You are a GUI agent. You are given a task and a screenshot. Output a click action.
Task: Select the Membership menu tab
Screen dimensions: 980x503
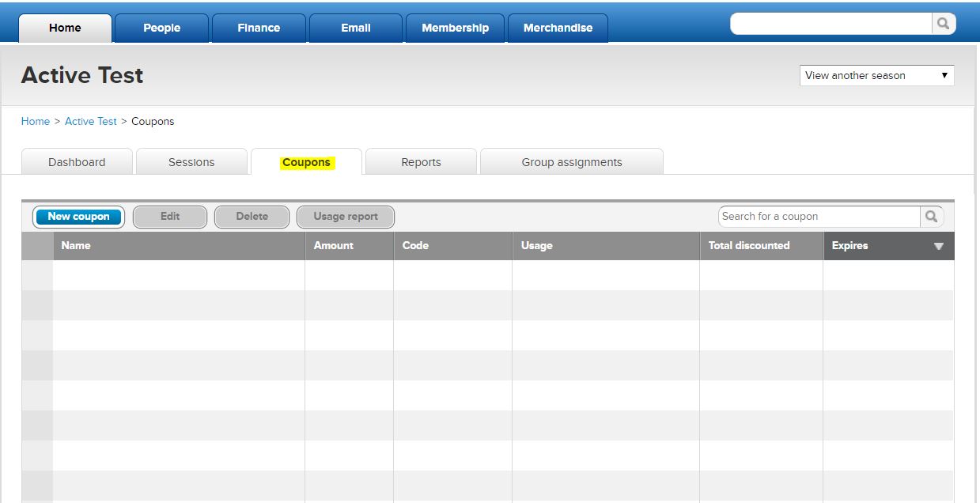pyautogui.click(x=455, y=28)
